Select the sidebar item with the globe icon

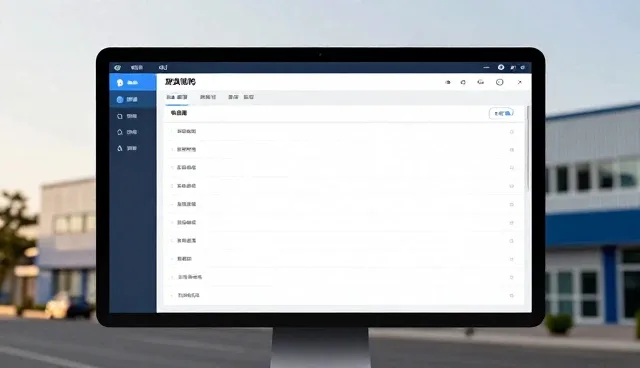(133, 100)
